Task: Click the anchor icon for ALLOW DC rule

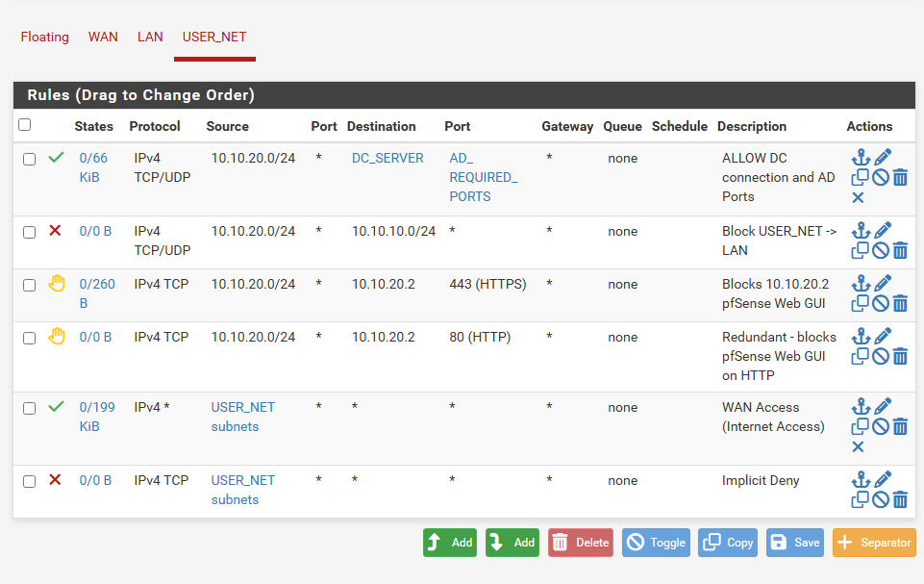Action: click(861, 158)
